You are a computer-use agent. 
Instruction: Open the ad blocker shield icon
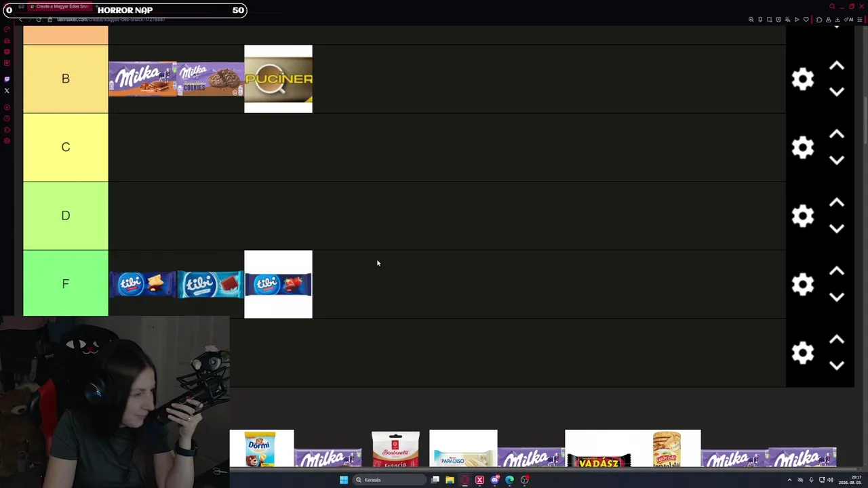(x=778, y=20)
